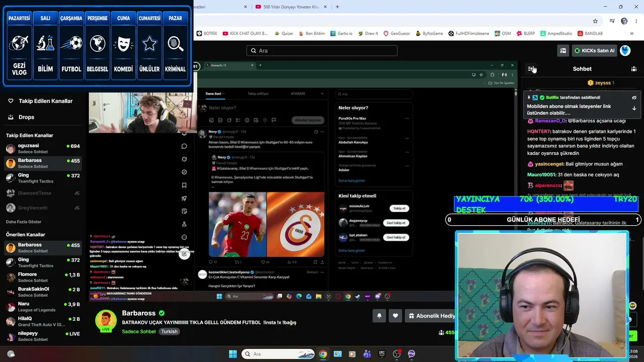This screenshot has width=644, height=362.
Task: Open Chrome from the Windows taskbar
Action: tap(323, 354)
